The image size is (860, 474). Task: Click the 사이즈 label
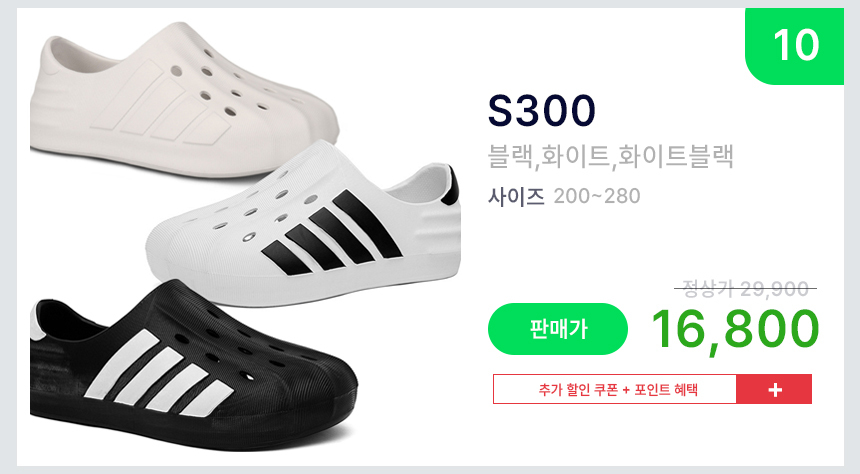pos(516,196)
